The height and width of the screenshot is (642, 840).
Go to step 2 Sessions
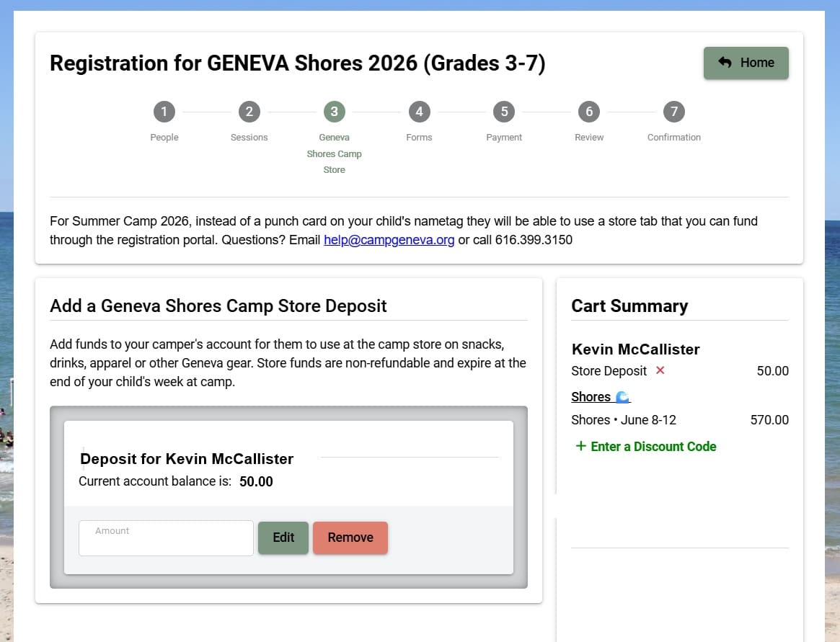249,112
